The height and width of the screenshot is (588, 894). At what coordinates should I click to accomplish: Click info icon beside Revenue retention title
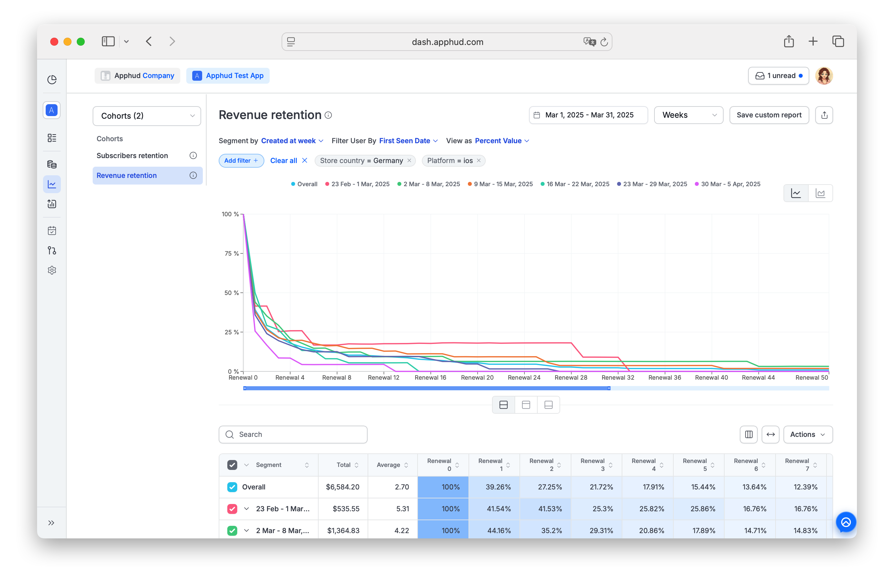(328, 115)
